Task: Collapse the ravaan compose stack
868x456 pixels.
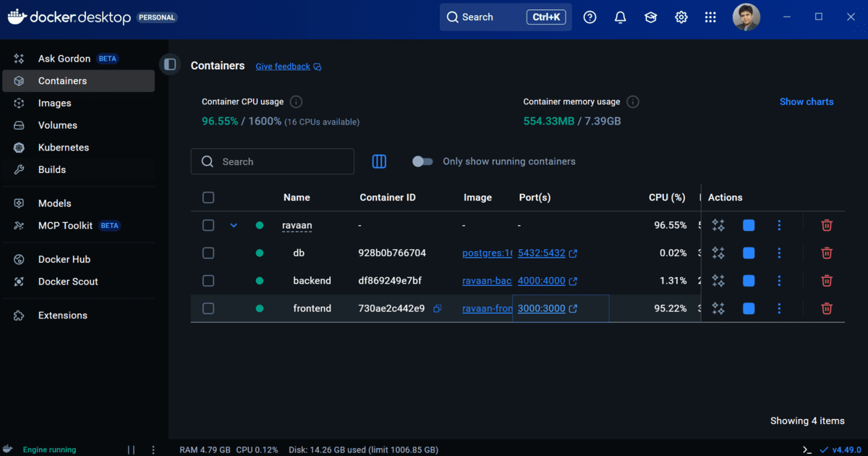Action: pyautogui.click(x=234, y=225)
